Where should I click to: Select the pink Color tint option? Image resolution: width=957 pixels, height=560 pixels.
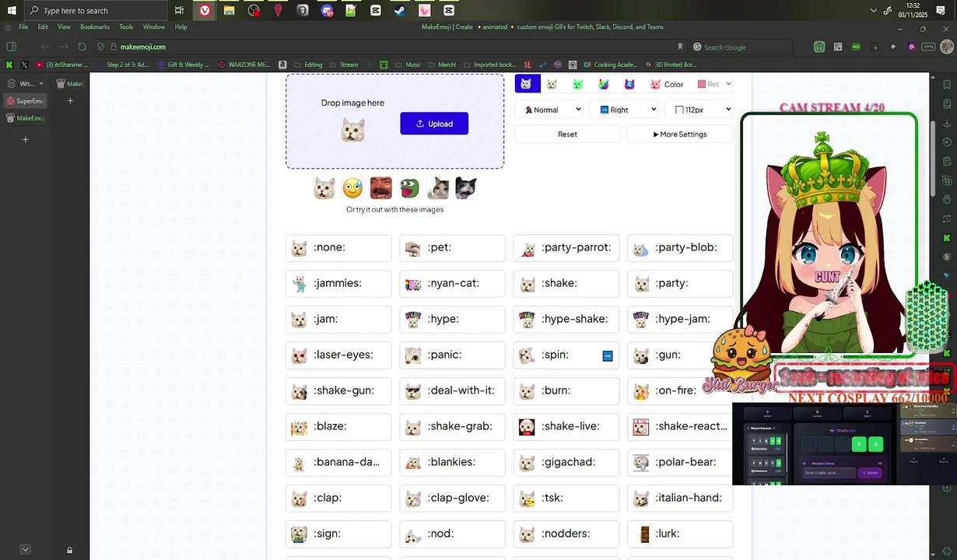coord(667,84)
